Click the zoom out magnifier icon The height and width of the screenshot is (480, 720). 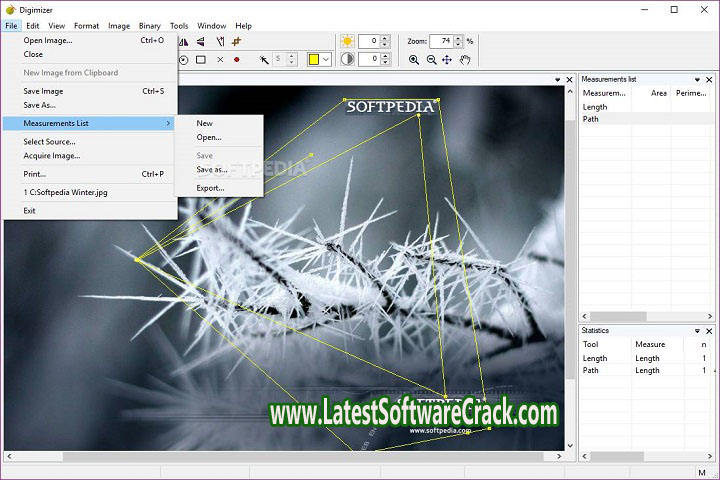431,60
